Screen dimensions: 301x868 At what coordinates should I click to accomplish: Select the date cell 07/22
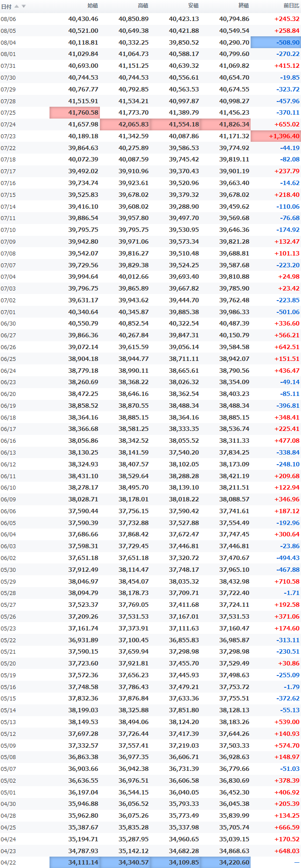[8, 148]
